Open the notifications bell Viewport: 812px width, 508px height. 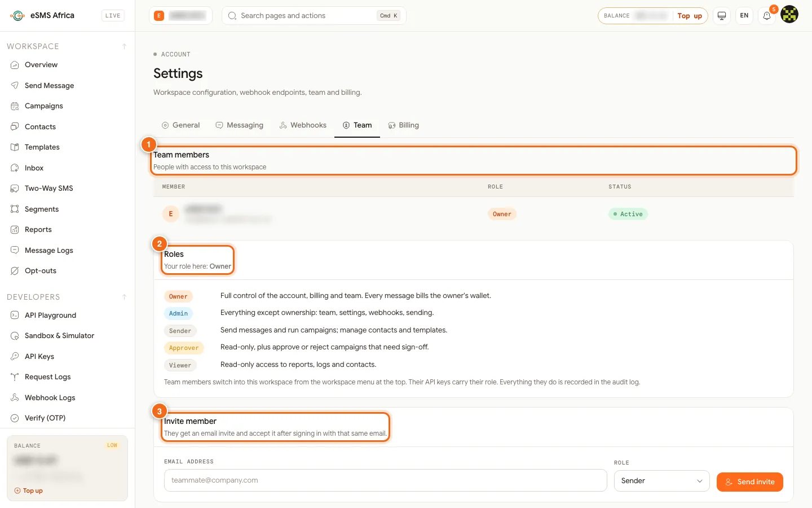coord(767,16)
